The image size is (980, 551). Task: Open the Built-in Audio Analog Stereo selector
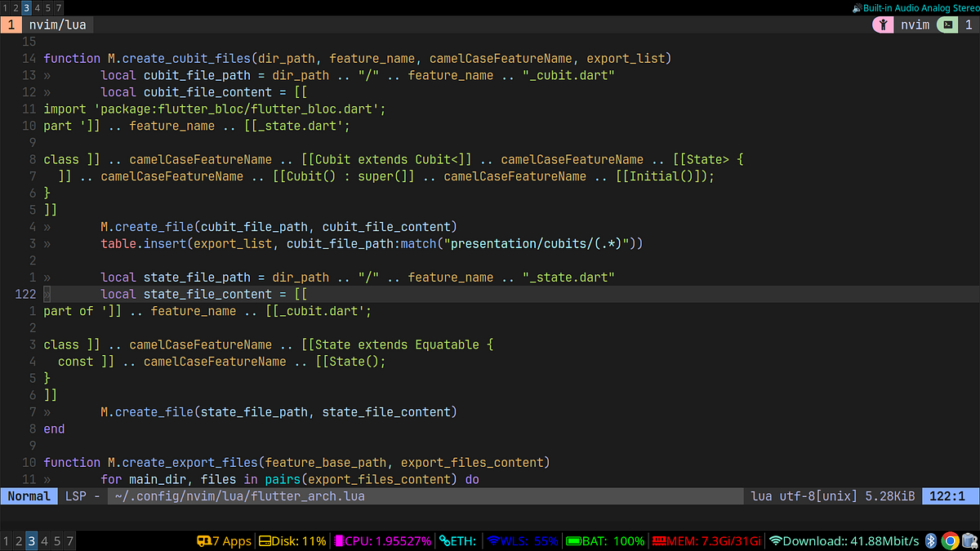click(x=919, y=7)
